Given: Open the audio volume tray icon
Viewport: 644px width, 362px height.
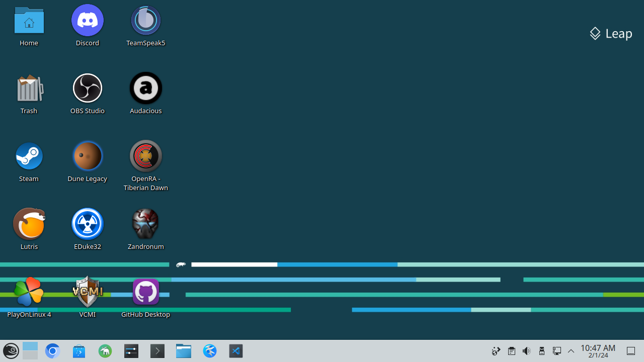Looking at the screenshot, I should tap(526, 351).
